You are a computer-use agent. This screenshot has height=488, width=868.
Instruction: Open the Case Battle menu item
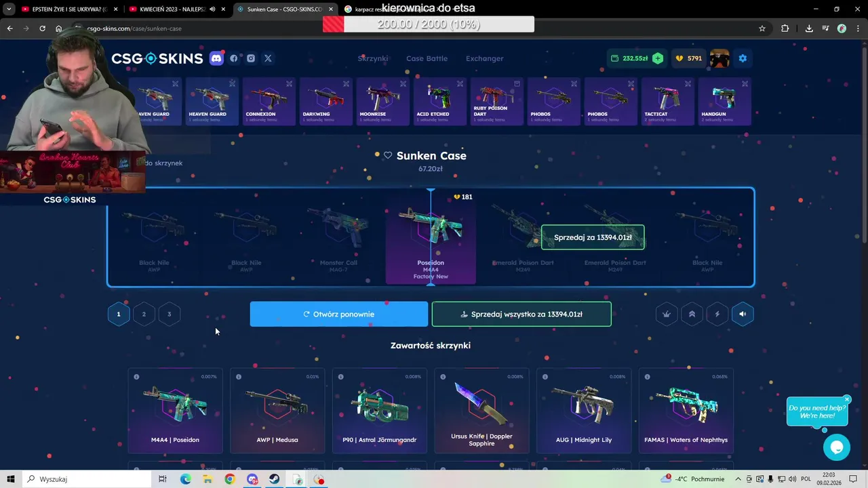point(427,58)
